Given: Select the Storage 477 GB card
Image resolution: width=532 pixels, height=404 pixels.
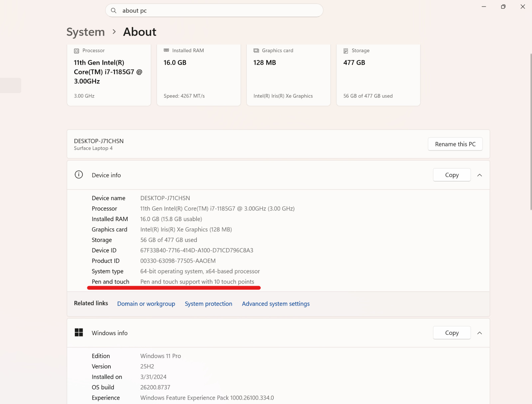Looking at the screenshot, I should [x=378, y=75].
